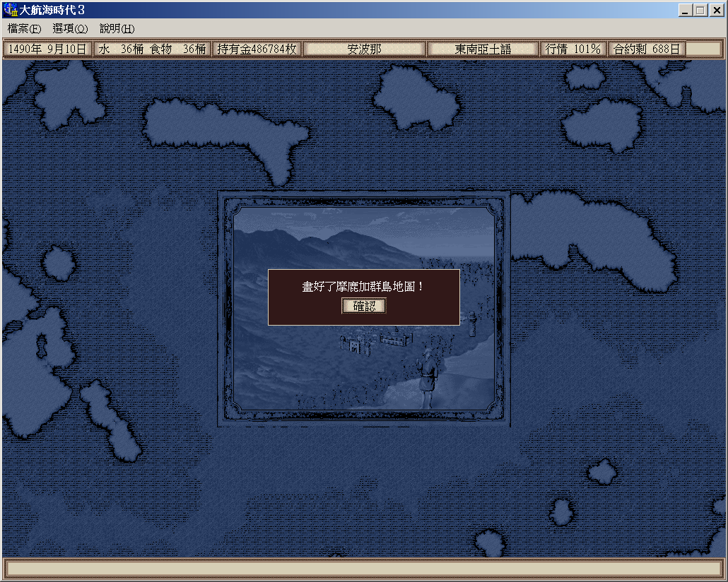Click the 安波那 port name field
The width and height of the screenshot is (728, 582).
[x=364, y=49]
